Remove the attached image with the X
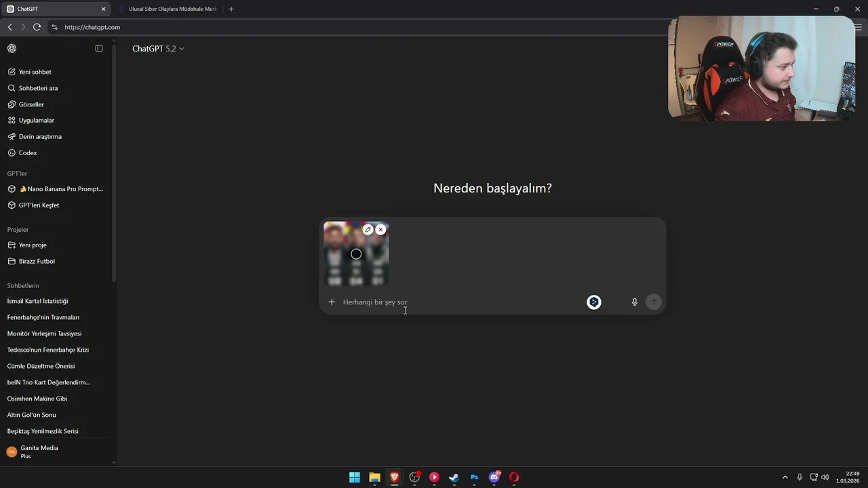The image size is (868, 488). (x=380, y=230)
